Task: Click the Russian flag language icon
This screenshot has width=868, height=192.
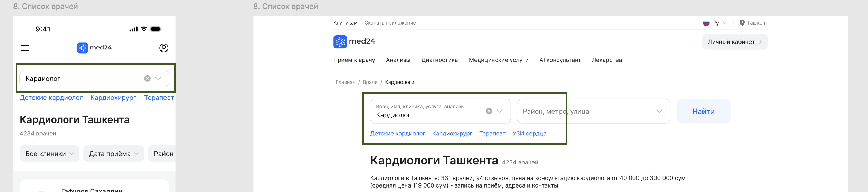Action: coord(706,23)
